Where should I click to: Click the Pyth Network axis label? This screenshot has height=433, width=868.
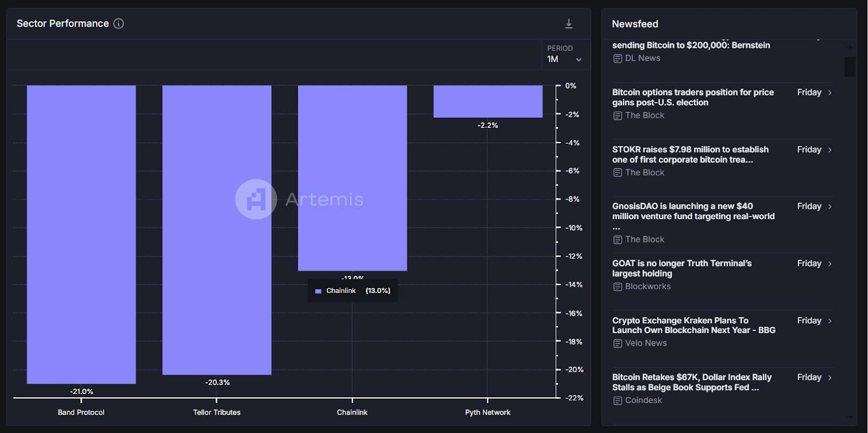(x=488, y=412)
